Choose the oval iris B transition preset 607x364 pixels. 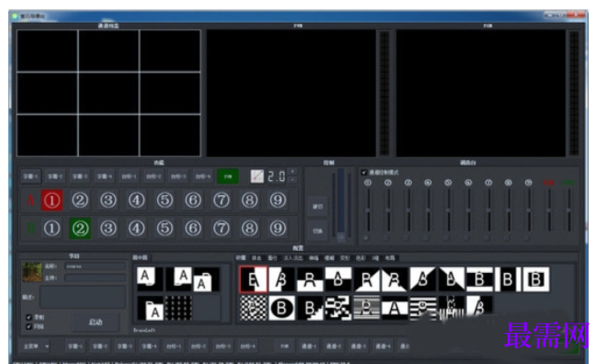point(281,308)
